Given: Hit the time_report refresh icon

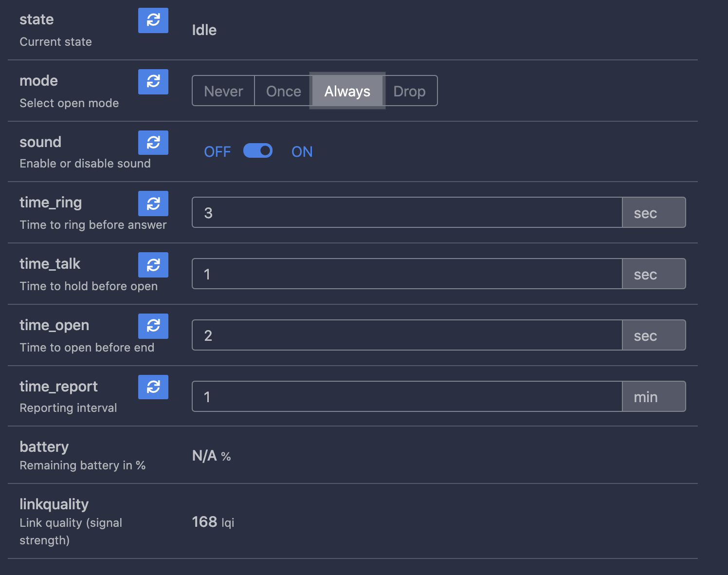Looking at the screenshot, I should [x=153, y=387].
